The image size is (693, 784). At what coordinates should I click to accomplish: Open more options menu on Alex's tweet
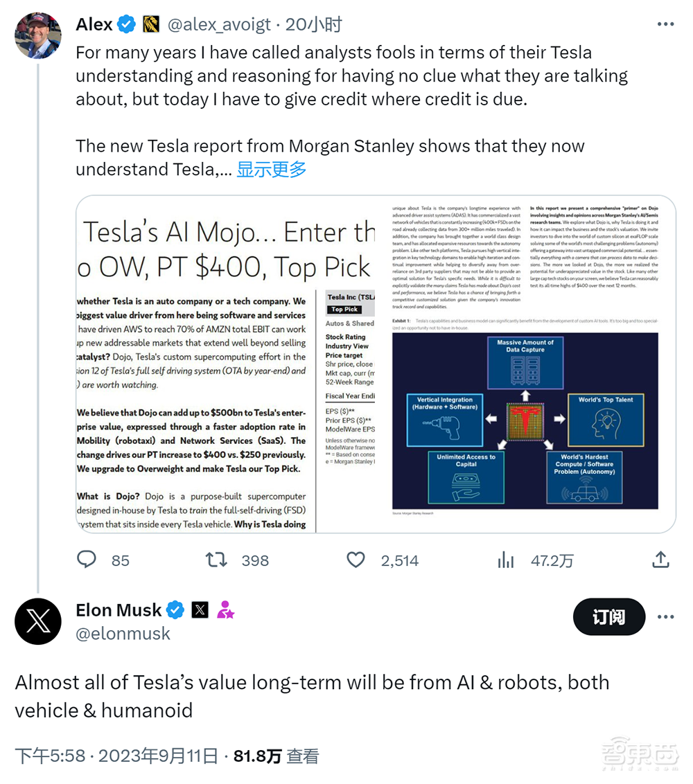pos(665,25)
